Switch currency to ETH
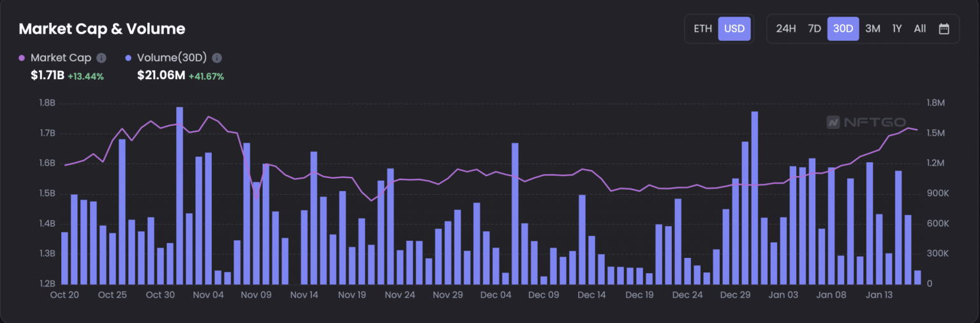Screen dimensions: 980x323 (x=702, y=29)
